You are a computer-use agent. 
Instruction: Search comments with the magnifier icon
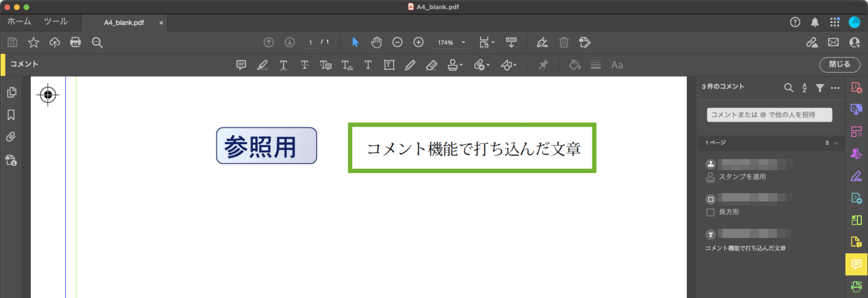pos(789,87)
